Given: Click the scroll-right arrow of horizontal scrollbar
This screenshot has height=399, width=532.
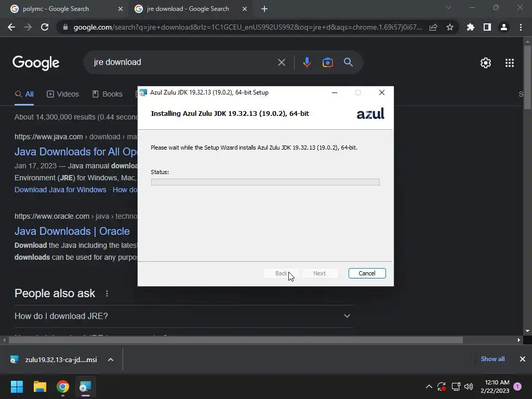Looking at the screenshot, I should (519, 340).
